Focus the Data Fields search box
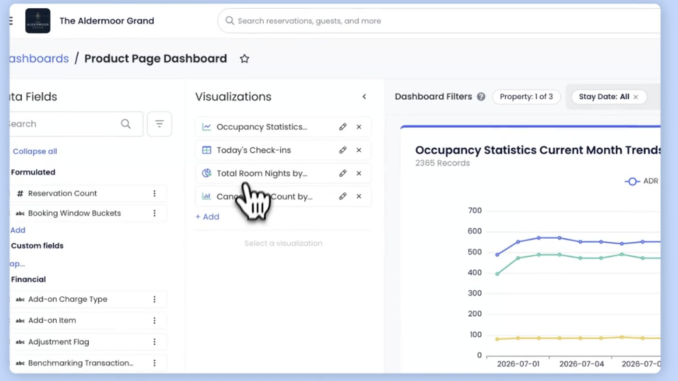The image size is (678, 381). pyautogui.click(x=76, y=124)
